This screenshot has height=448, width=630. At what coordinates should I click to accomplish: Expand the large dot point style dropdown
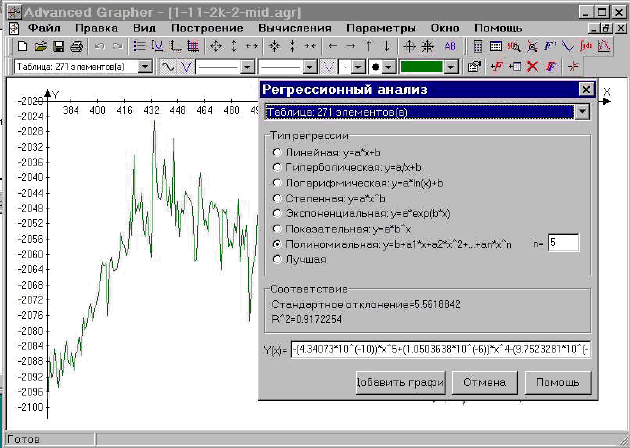pyautogui.click(x=388, y=67)
